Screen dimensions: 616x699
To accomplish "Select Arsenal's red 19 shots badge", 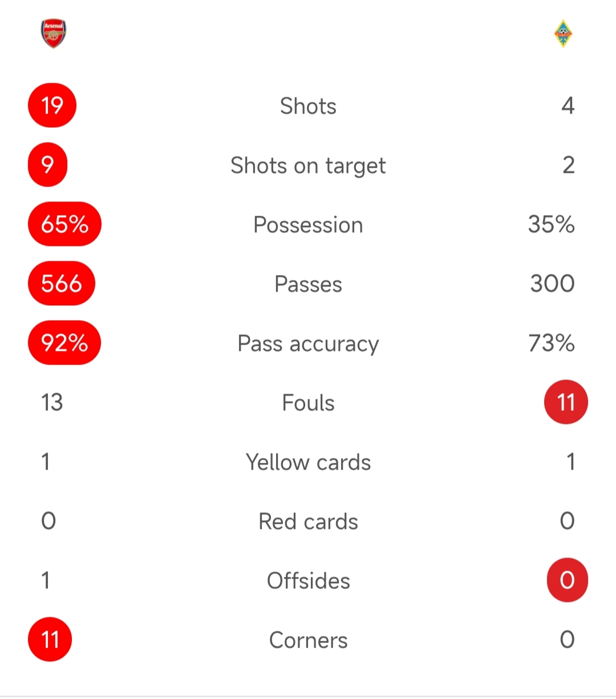I will pos(52,106).
